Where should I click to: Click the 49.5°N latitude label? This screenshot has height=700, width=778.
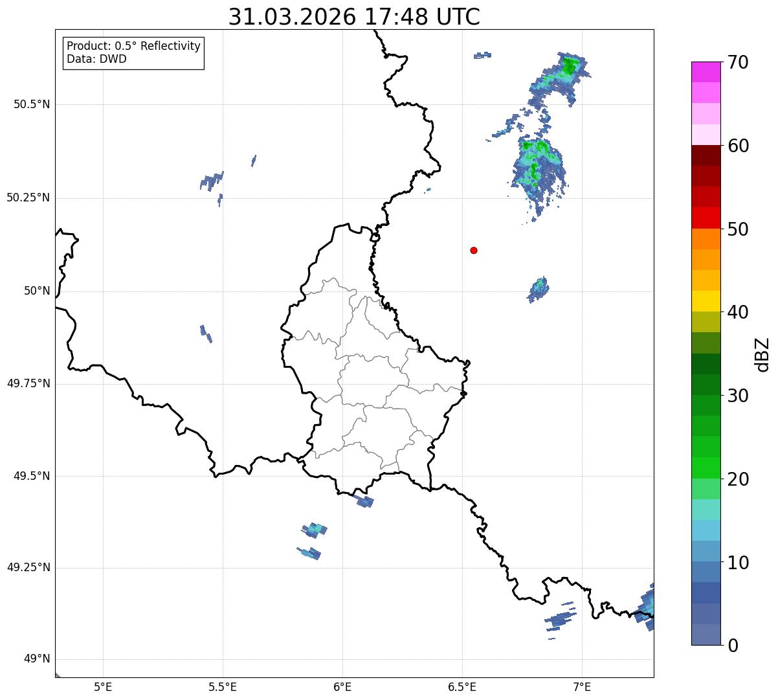coord(32,476)
